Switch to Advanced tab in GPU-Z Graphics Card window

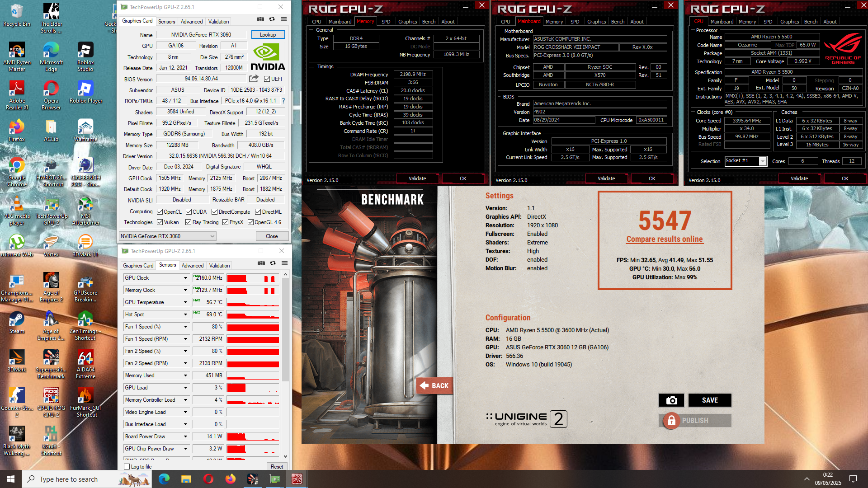(x=192, y=22)
